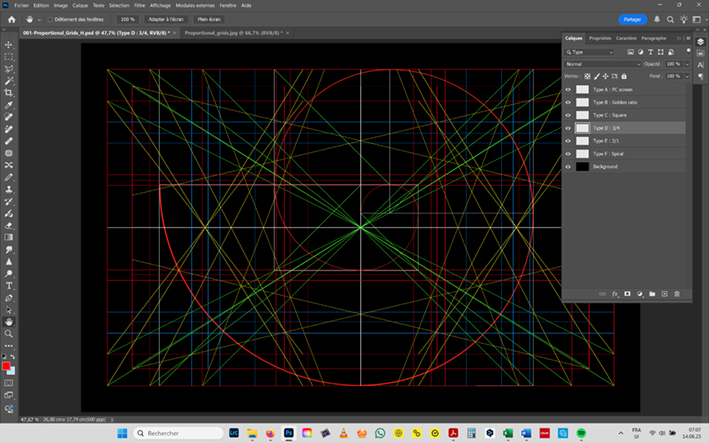
Task: Enable the Défilement des fenêtres checkbox
Action: tap(51, 19)
